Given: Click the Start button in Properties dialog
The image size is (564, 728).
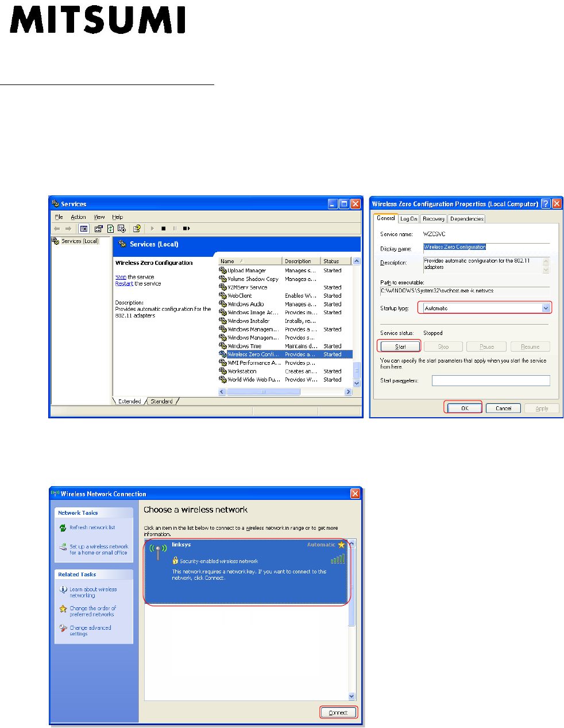Looking at the screenshot, I should (x=400, y=346).
